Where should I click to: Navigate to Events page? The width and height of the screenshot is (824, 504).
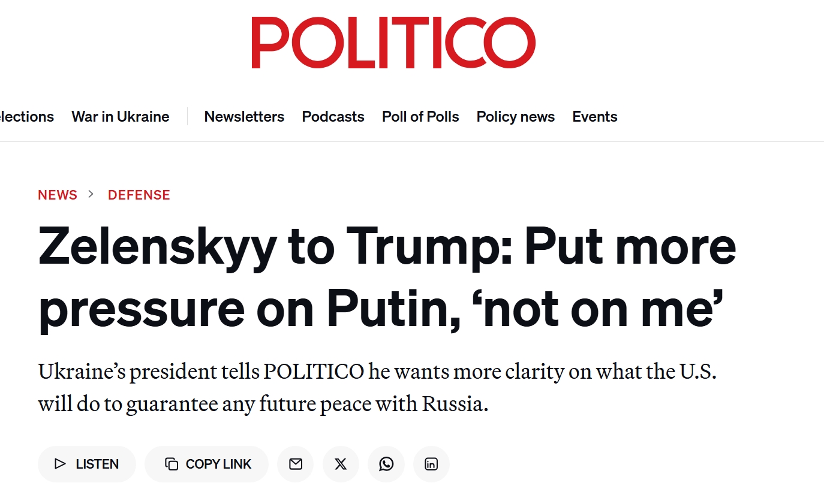[594, 116]
